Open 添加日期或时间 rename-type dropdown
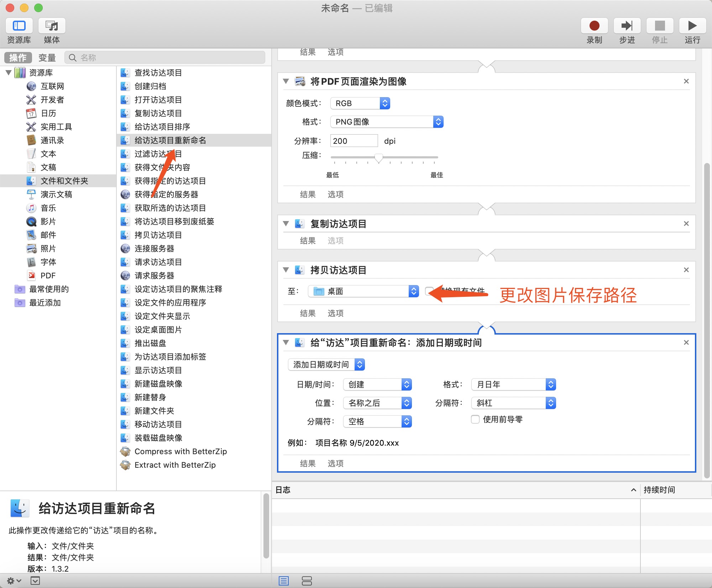Screen dimensions: 712x588 (326, 364)
